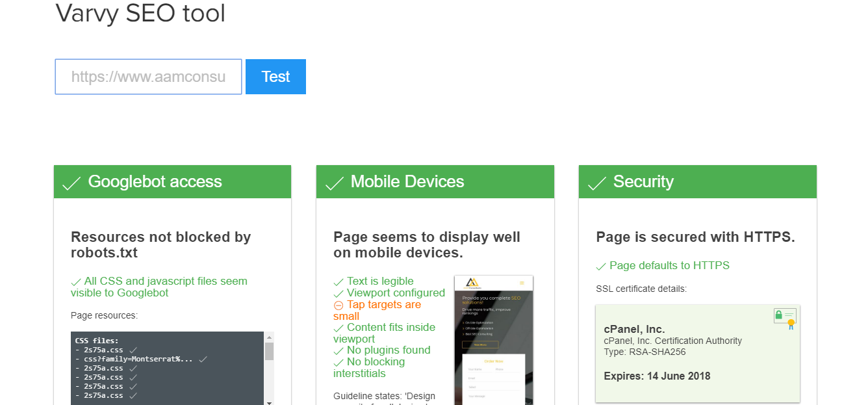Click the warning icon beside 'Tap targets are small'
Viewport: 868px width, 405px height.
pos(338,305)
